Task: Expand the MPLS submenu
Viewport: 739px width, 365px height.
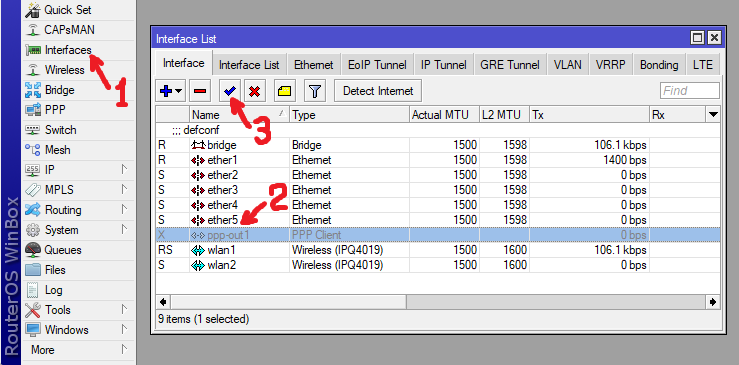Action: [78, 190]
